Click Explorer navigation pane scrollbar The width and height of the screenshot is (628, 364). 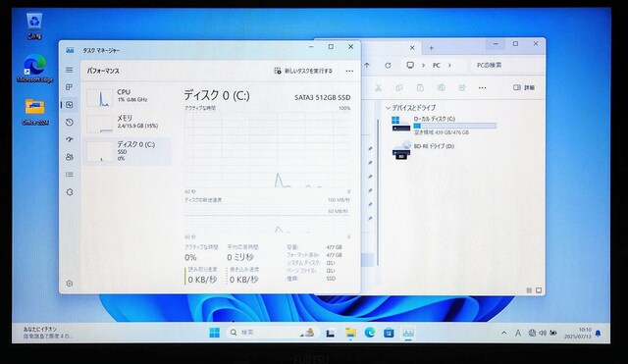coord(378,192)
